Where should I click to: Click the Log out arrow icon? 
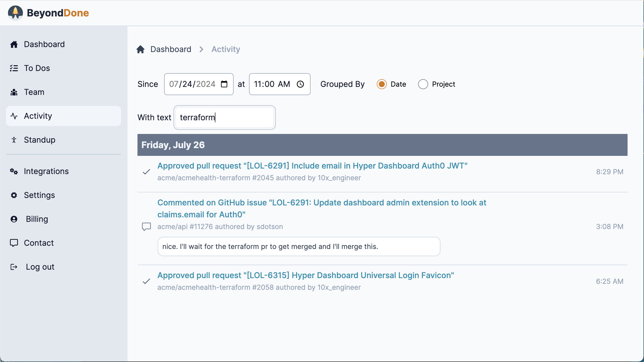tap(14, 267)
